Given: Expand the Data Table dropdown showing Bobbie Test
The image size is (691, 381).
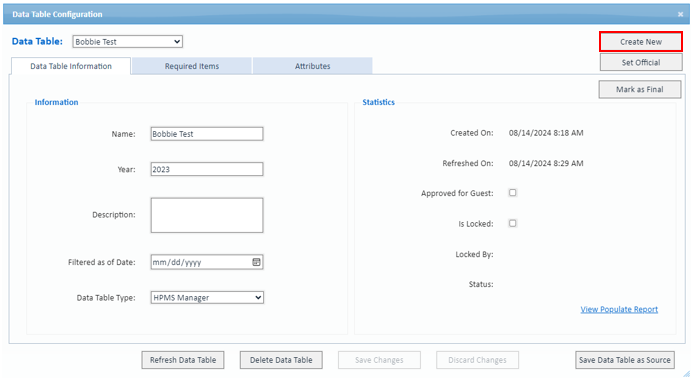Looking at the screenshot, I should pyautogui.click(x=127, y=42).
